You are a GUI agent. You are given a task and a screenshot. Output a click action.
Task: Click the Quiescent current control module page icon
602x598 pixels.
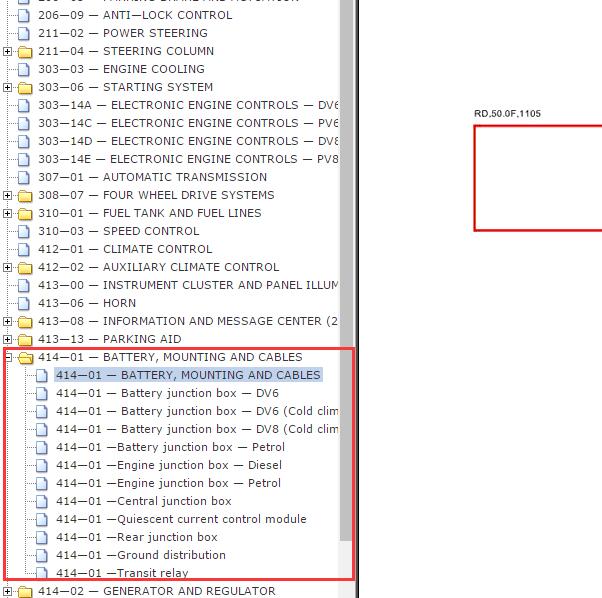(42, 520)
